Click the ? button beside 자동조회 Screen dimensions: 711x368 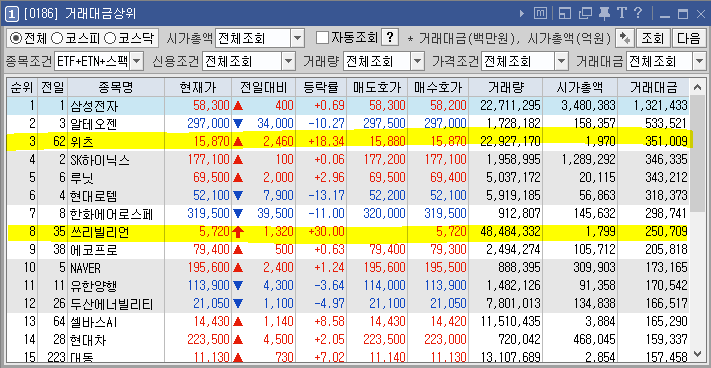[x=390, y=38]
